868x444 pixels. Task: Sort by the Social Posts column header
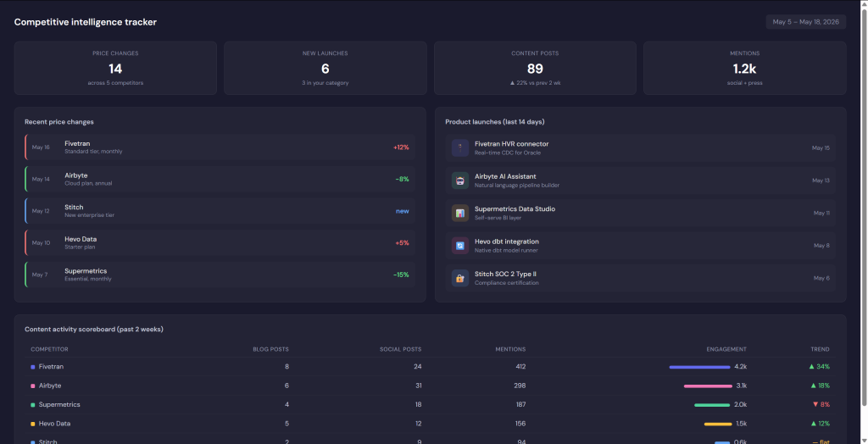[x=400, y=349]
